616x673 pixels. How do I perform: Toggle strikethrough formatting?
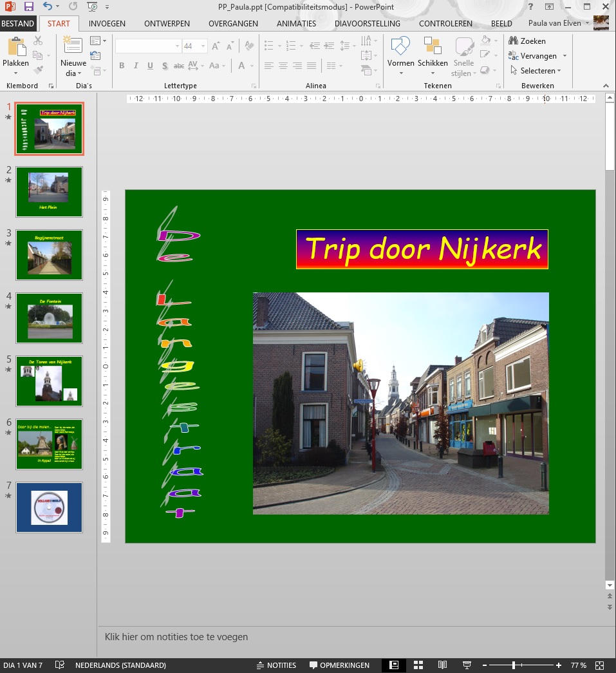coord(178,66)
